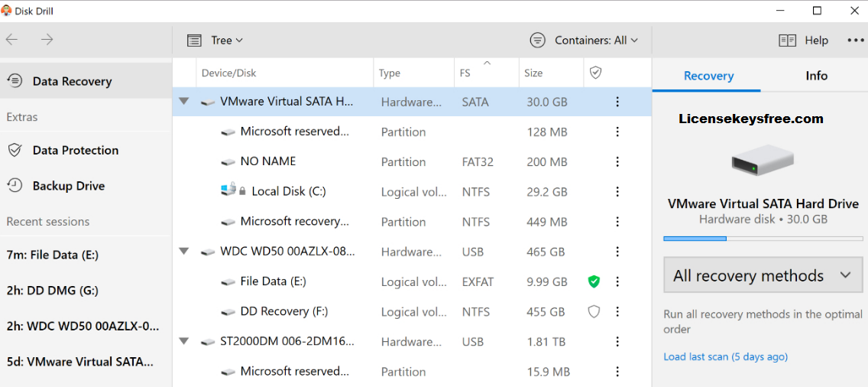Select the Local Disk (C:) row

(412, 192)
